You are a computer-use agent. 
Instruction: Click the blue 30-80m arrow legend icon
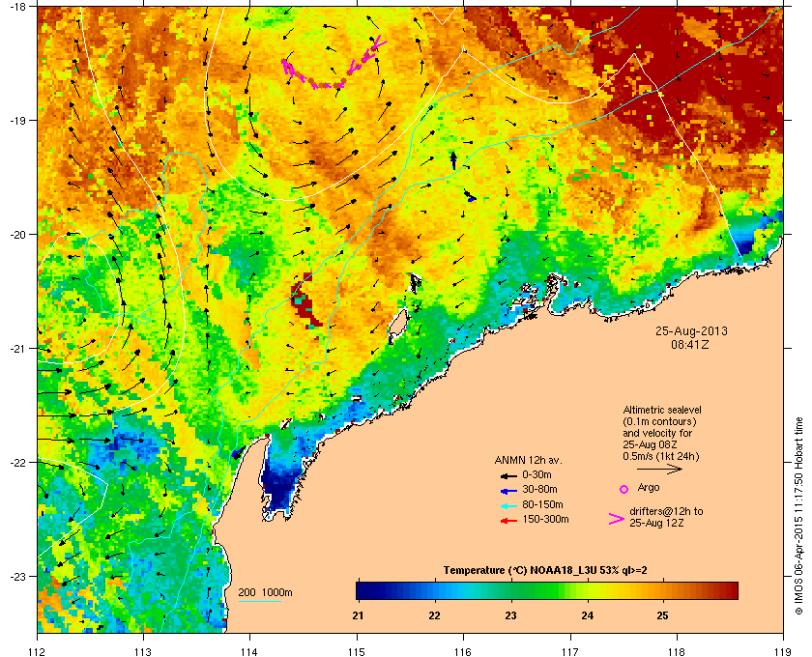point(508,490)
